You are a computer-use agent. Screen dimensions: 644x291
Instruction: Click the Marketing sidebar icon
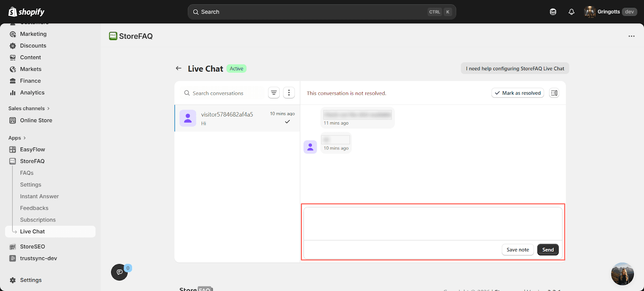[x=13, y=34]
